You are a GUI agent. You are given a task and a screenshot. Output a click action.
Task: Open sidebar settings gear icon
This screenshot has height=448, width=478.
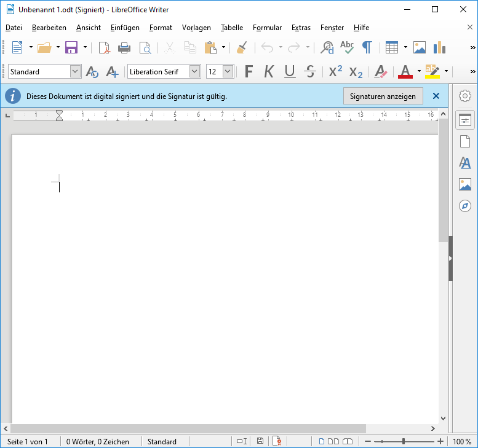point(465,96)
